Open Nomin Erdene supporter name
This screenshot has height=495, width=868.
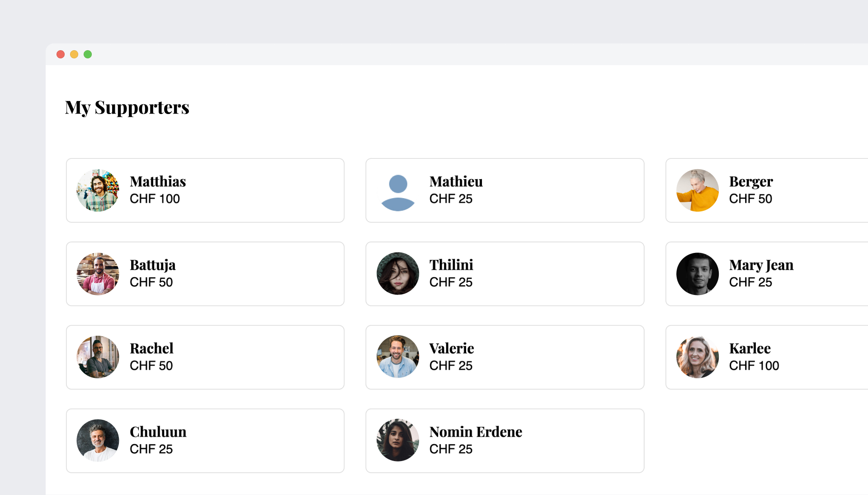click(x=476, y=432)
